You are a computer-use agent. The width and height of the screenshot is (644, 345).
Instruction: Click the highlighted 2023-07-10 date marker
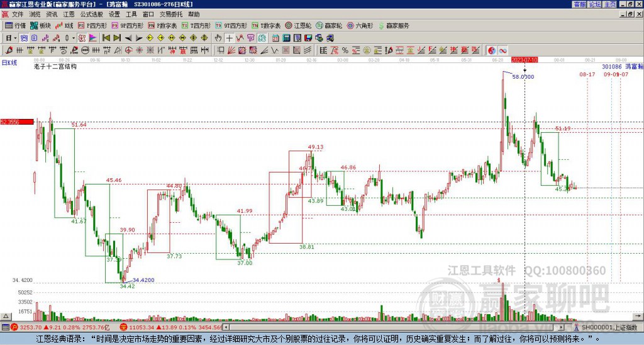pos(524,60)
